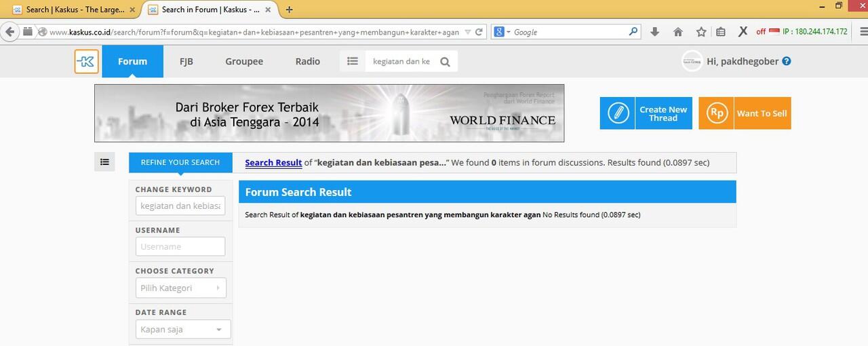Bookmark this page with star icon
Screen dimensions: 868x346
pyautogui.click(x=701, y=32)
